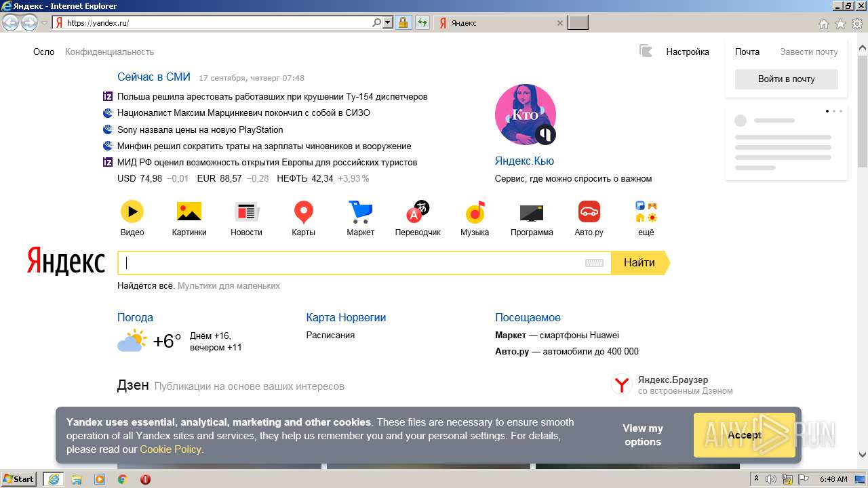868x488 pixels.
Task: Click the search magnifier in address bar
Action: pos(377,22)
